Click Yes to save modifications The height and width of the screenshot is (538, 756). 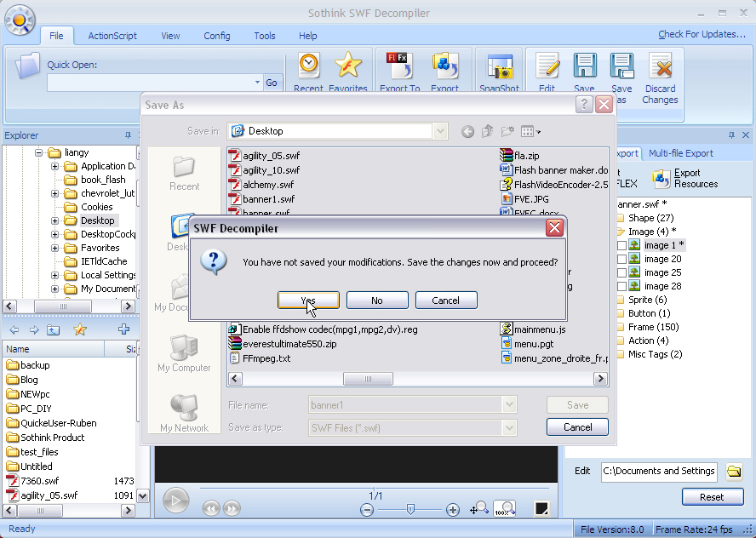pos(308,300)
